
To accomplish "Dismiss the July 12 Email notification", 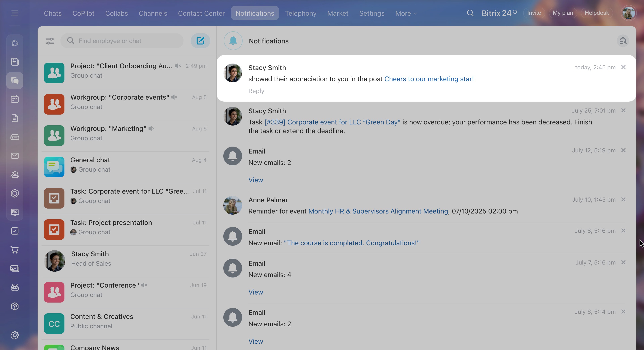I will point(623,150).
